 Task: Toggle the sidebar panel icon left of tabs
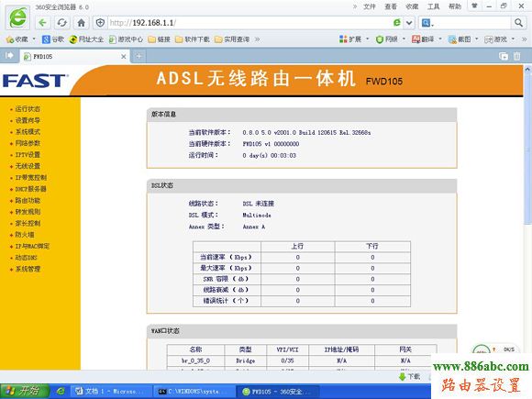pos(9,55)
